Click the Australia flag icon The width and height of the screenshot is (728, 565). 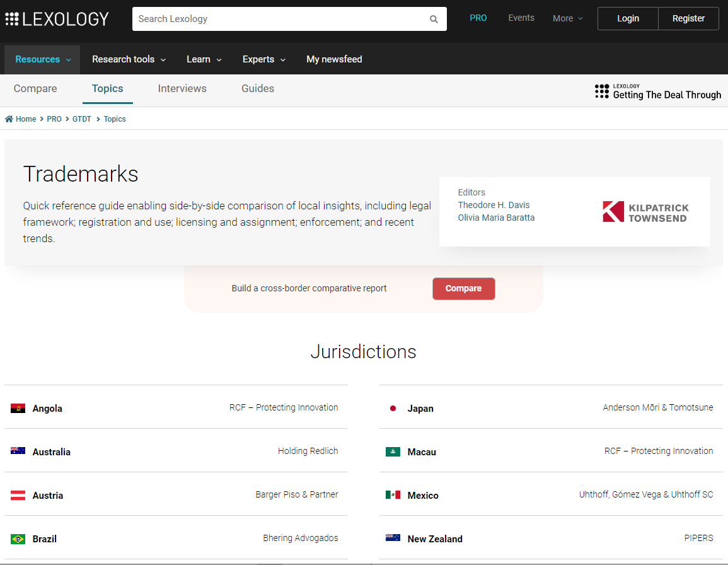point(18,451)
